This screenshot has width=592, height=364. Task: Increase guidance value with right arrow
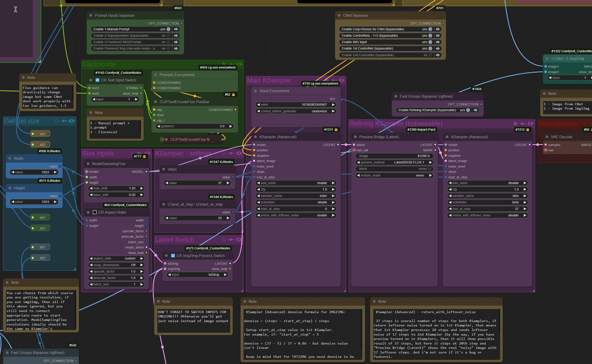pos(231,126)
